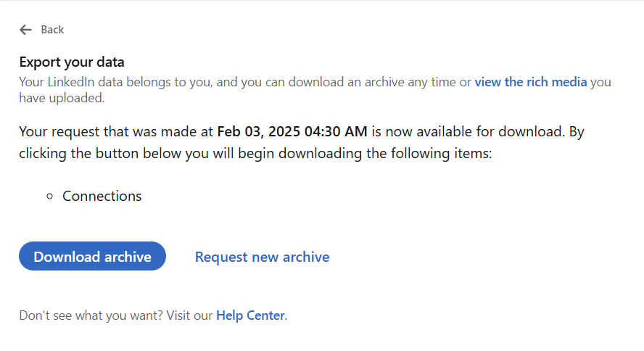Click the back arrow icon
Screen dimensions: 644x351
[26, 30]
